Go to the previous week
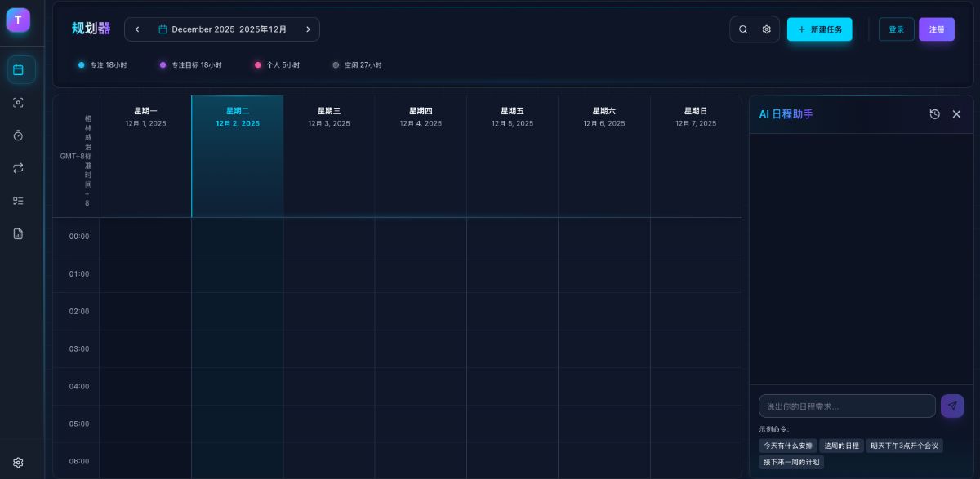Viewport: 980px width, 479px height. [x=137, y=29]
